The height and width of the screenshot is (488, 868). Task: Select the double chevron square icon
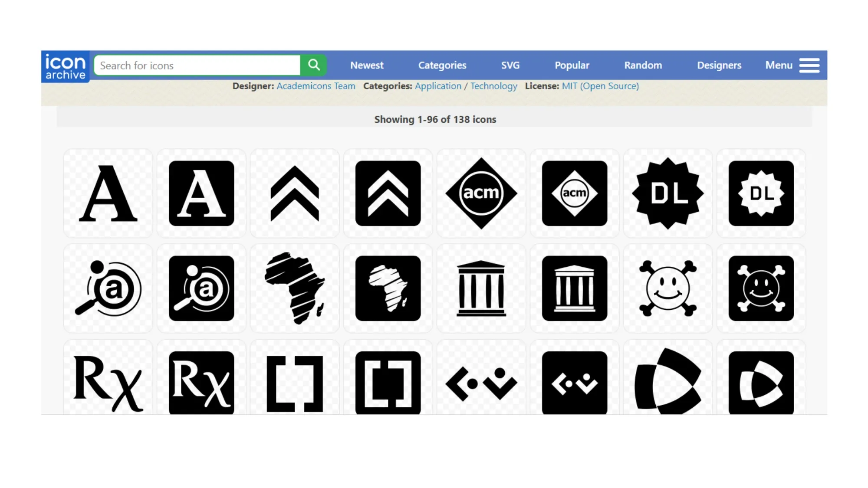tap(388, 193)
